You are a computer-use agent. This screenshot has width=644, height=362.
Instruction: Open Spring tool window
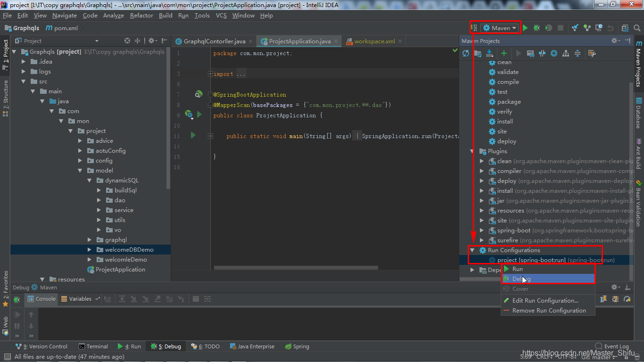297,346
